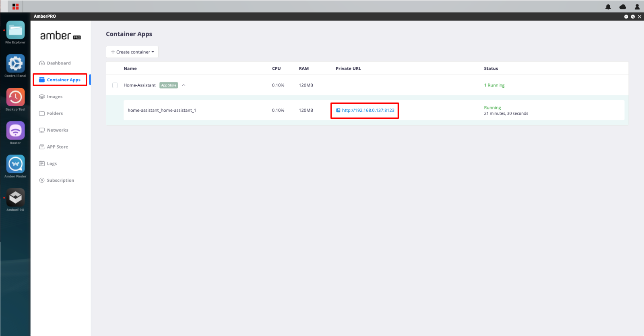Image resolution: width=644 pixels, height=336 pixels.
Task: Show notifications bell
Action: 608,6
